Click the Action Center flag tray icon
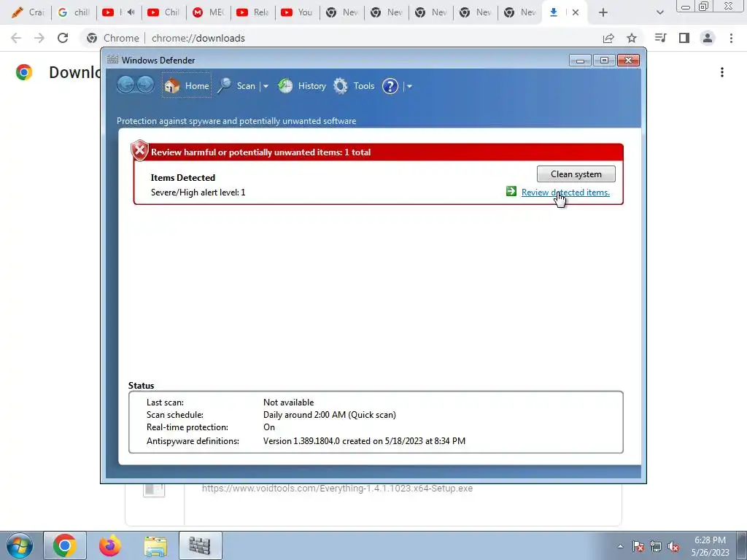Viewport: 747px width, 560px height. point(638,546)
